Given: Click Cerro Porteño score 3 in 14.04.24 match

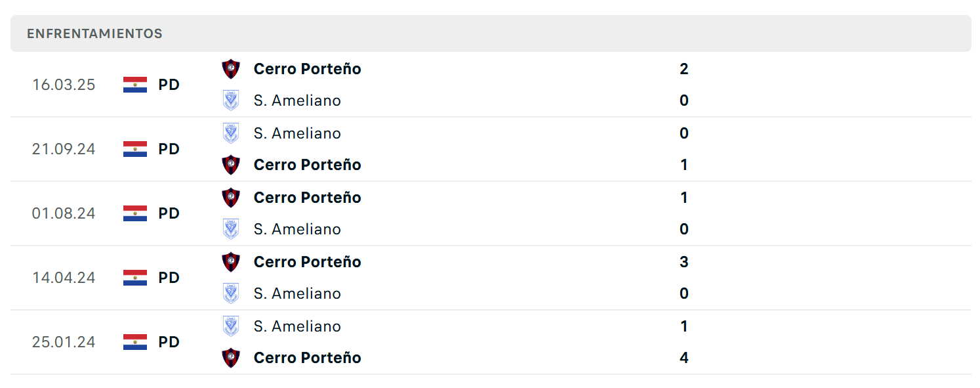Looking at the screenshot, I should (684, 262).
